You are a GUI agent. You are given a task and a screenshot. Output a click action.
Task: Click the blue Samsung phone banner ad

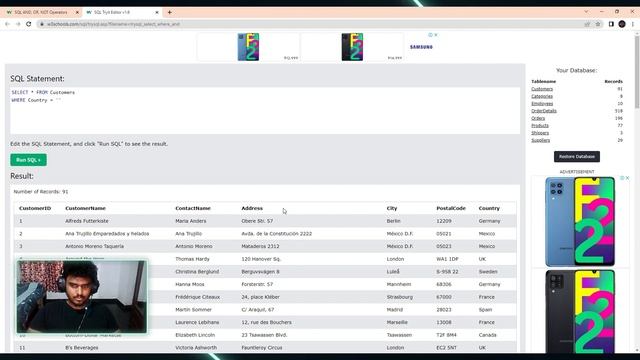(x=248, y=47)
